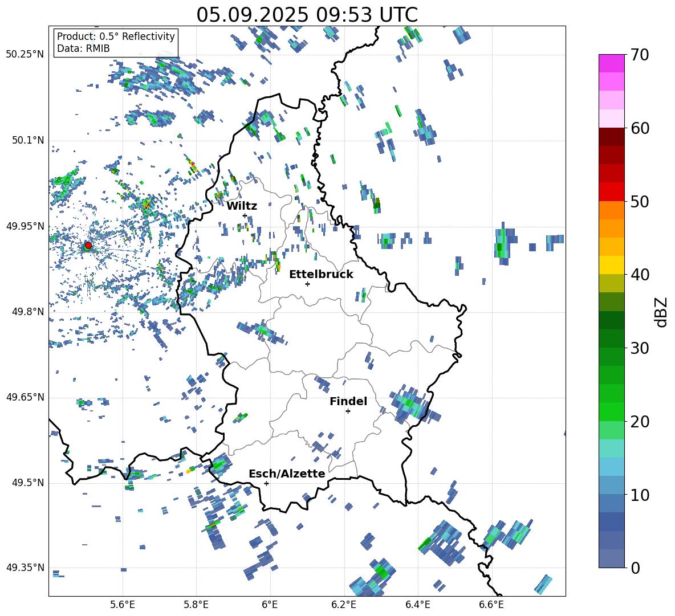
Task: Click the 6.2°E longitude label
Action: pyautogui.click(x=344, y=605)
